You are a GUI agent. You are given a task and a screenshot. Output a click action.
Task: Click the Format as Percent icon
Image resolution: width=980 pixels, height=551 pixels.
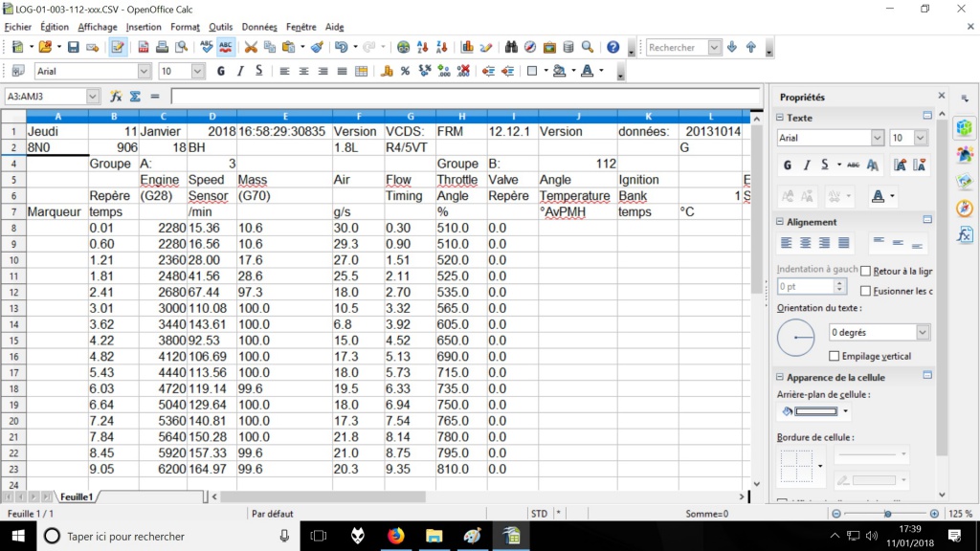[405, 71]
